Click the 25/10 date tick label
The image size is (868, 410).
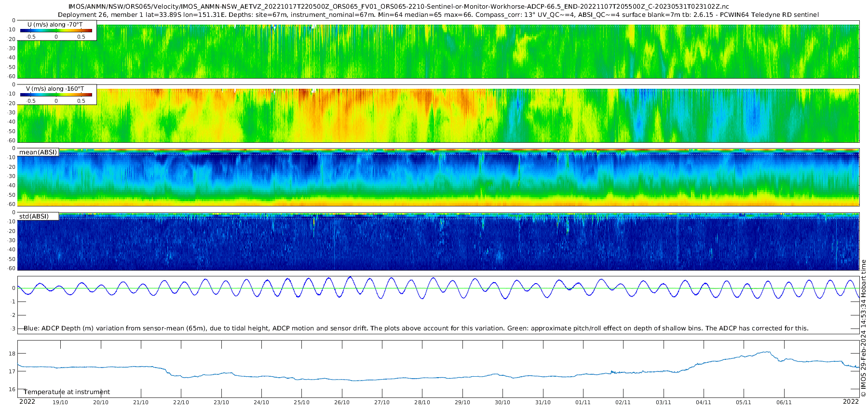coord(301,402)
